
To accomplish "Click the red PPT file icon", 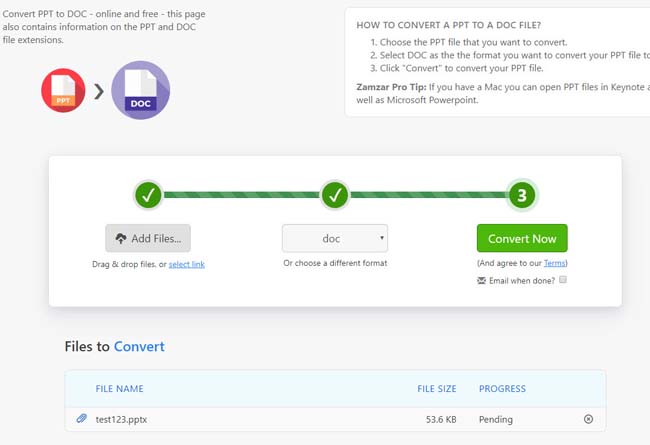I will pos(63,91).
